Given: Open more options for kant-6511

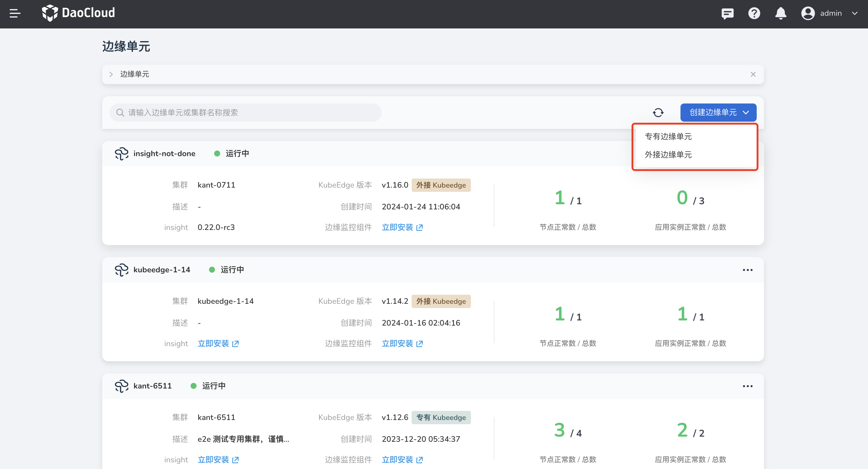Looking at the screenshot, I should [747, 386].
